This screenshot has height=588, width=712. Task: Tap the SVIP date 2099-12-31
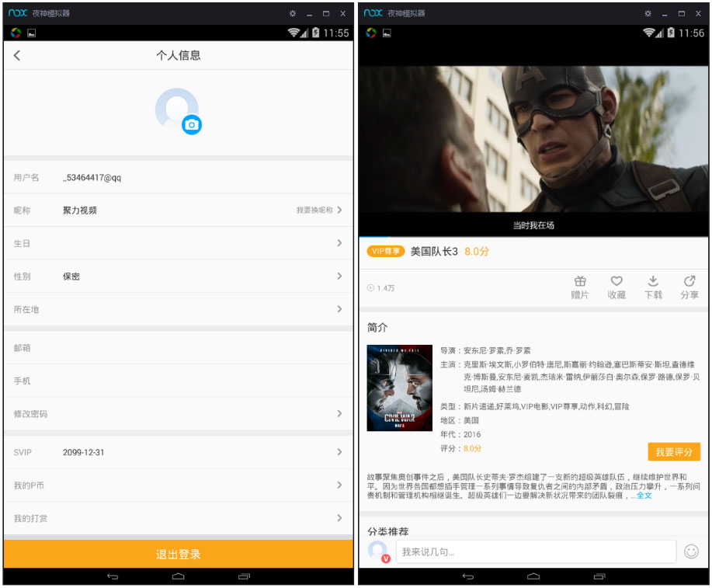pos(84,452)
